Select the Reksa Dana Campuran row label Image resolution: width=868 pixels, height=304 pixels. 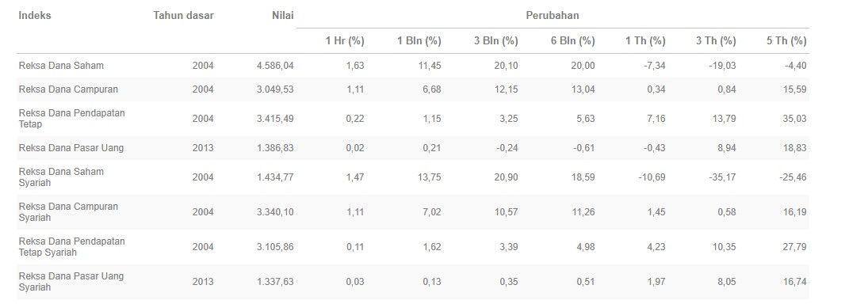tap(69, 89)
